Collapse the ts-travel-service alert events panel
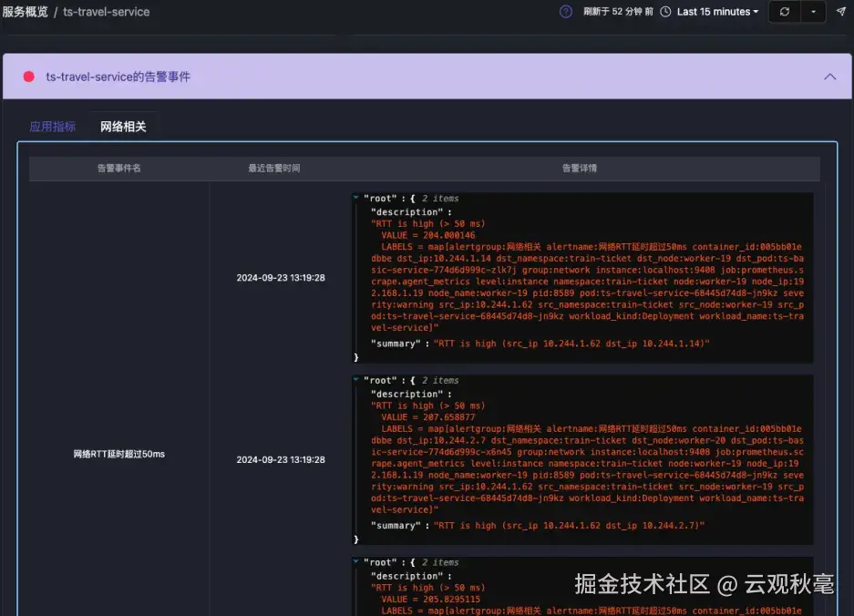This screenshot has height=616, width=854. 829,77
